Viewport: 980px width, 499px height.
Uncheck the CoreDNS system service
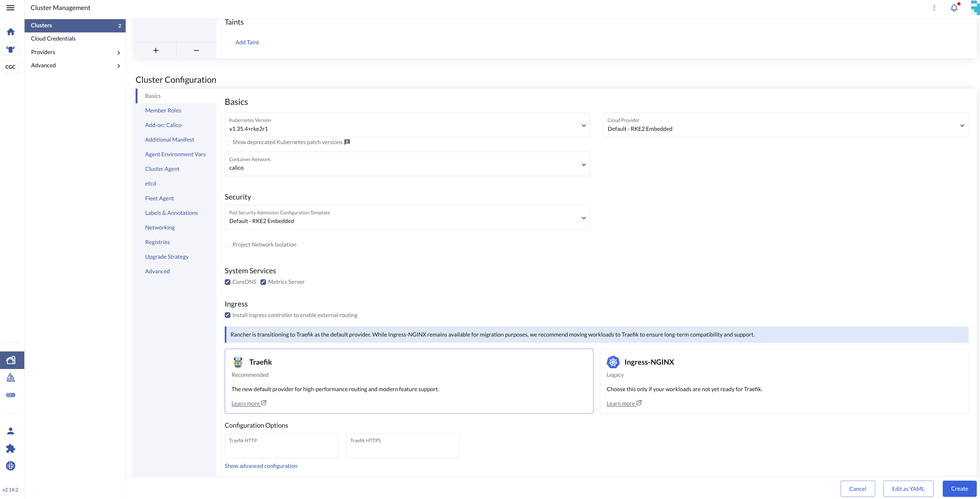[x=227, y=282]
